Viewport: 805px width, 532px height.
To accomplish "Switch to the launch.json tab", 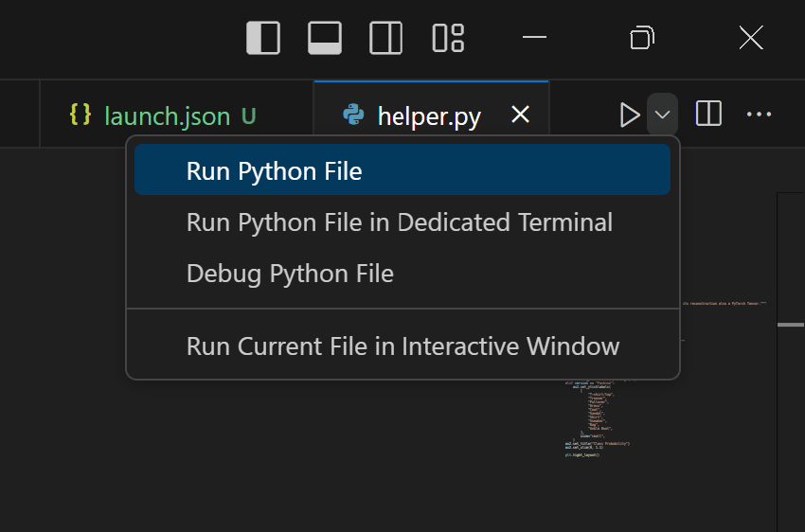I will 167,115.
